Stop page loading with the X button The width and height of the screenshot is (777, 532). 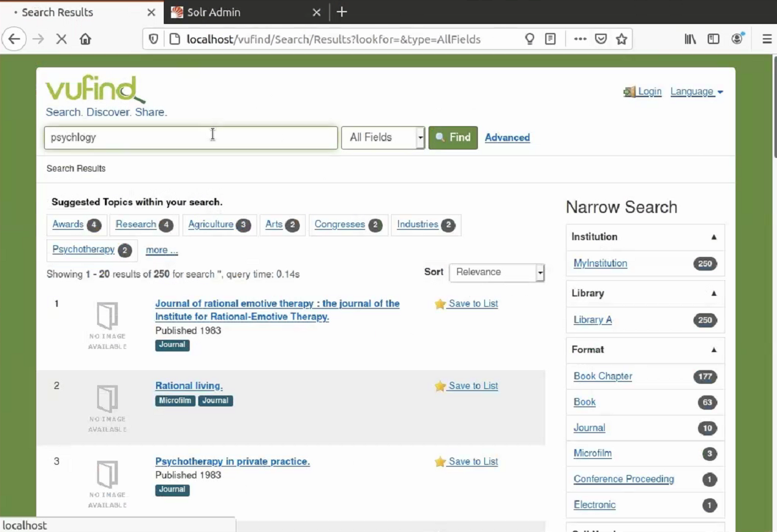[x=62, y=39]
